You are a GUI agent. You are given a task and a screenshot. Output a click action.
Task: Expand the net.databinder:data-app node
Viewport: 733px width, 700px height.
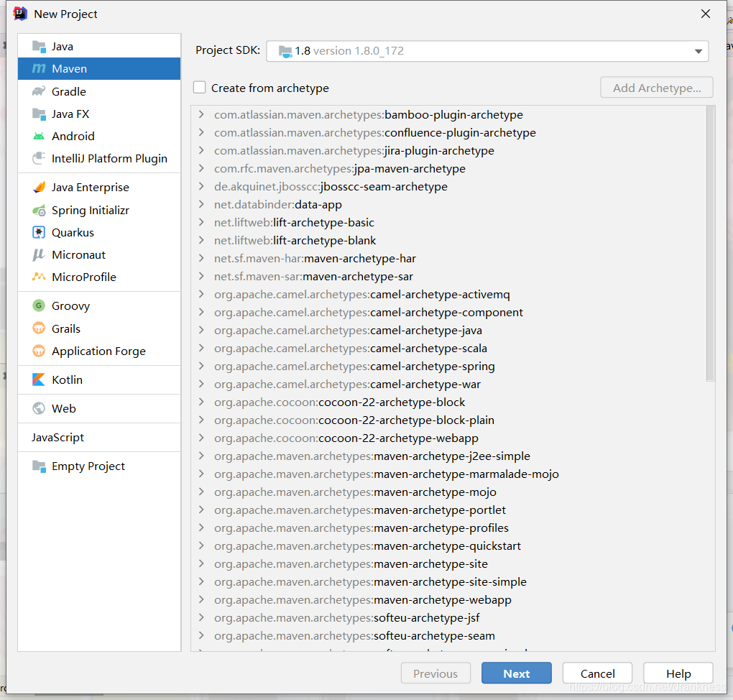pos(201,204)
